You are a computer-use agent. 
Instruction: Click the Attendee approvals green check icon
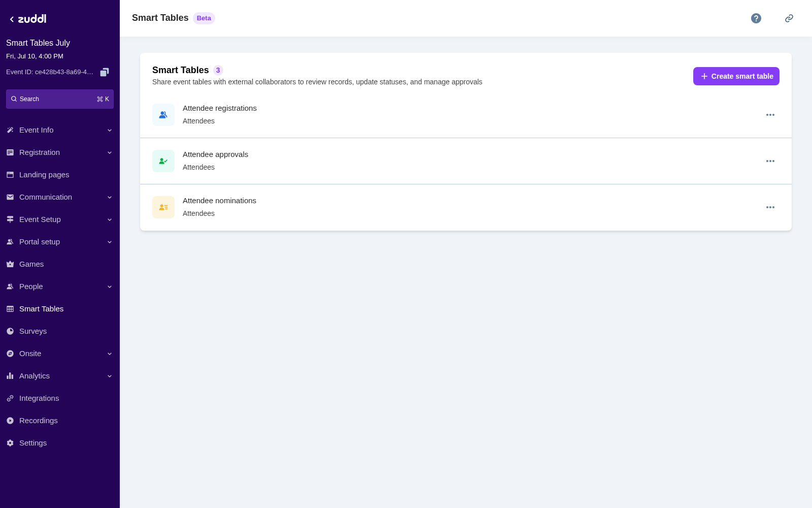click(x=163, y=161)
